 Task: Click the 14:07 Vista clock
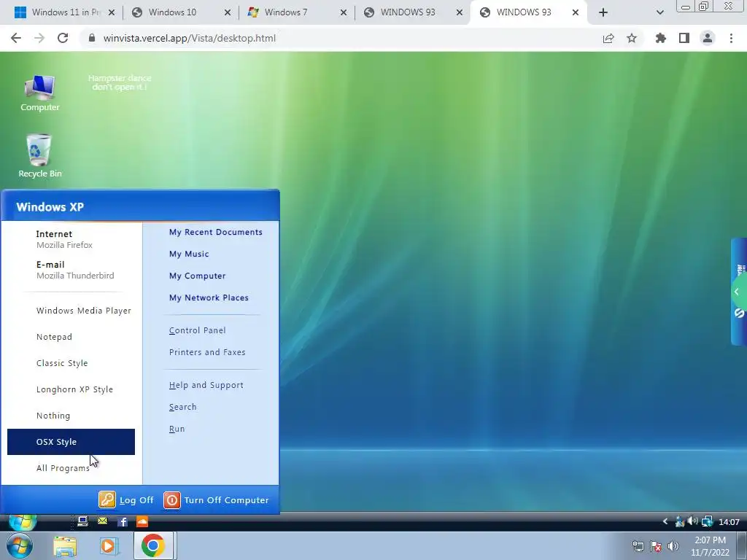tap(729, 522)
